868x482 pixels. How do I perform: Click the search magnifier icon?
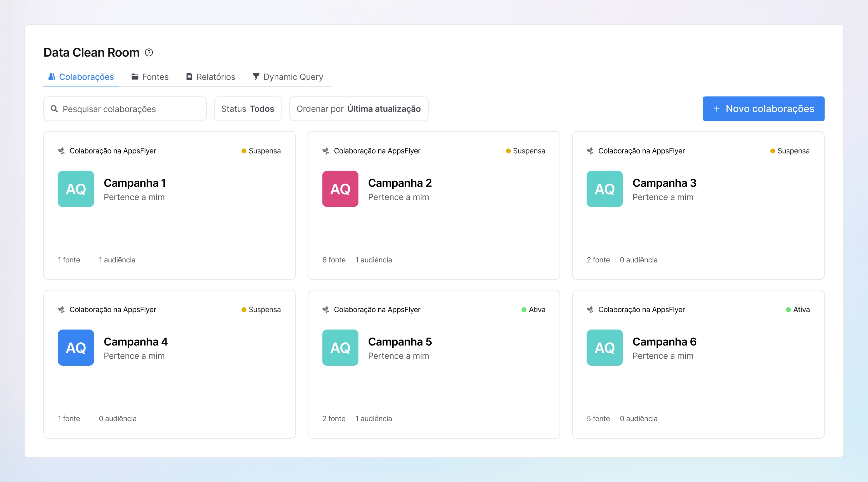click(x=54, y=109)
